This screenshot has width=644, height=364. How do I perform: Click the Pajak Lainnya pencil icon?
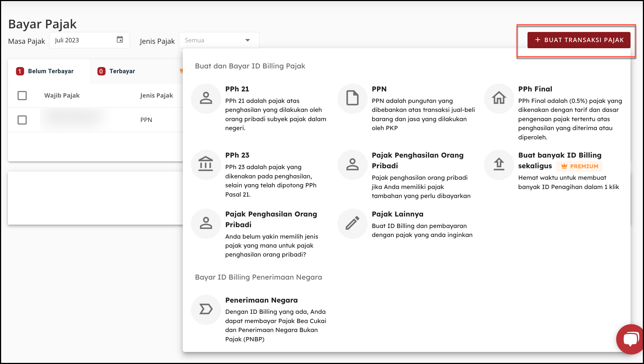(x=352, y=224)
